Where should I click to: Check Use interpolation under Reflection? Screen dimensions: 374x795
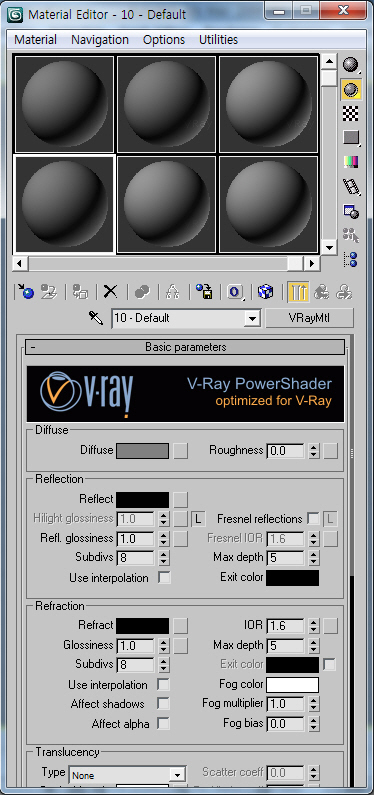coord(164,577)
